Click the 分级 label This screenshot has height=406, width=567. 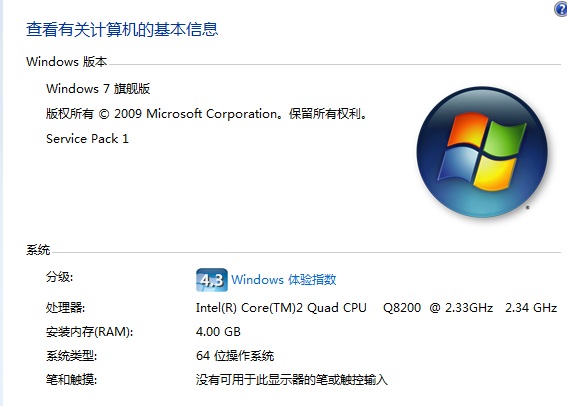tap(59, 277)
